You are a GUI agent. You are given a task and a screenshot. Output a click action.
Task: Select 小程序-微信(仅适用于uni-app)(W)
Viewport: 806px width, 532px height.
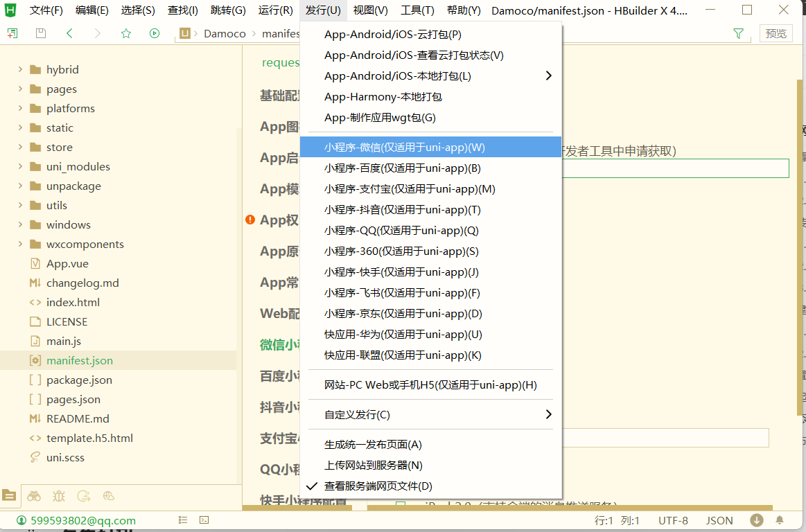point(431,147)
